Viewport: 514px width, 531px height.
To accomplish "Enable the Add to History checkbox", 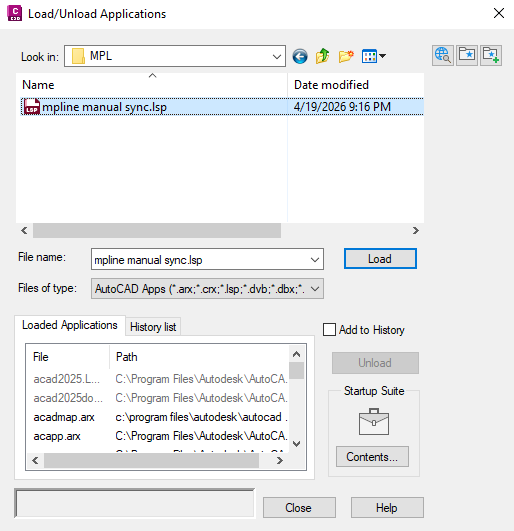I will [x=329, y=330].
